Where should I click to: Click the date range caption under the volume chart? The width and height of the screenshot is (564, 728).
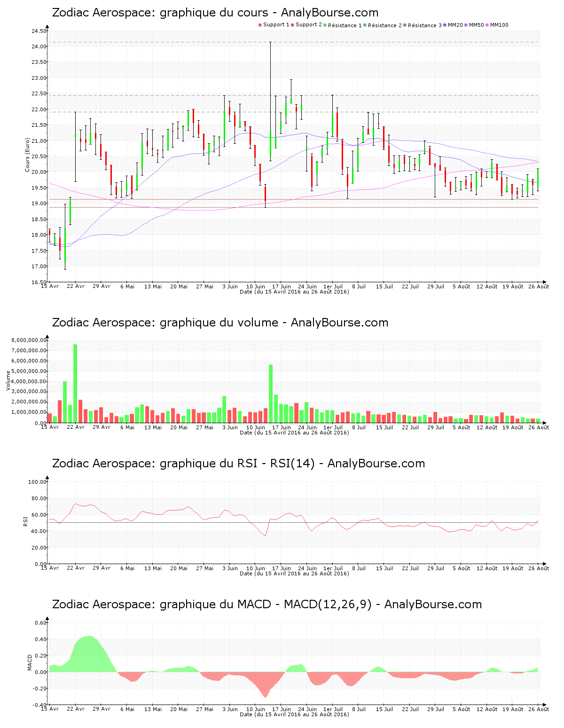click(294, 433)
